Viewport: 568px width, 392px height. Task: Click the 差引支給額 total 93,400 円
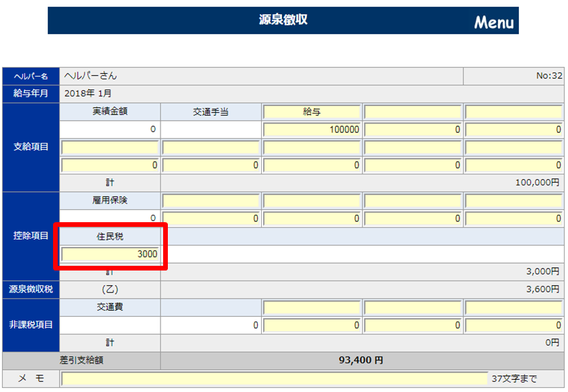361,360
